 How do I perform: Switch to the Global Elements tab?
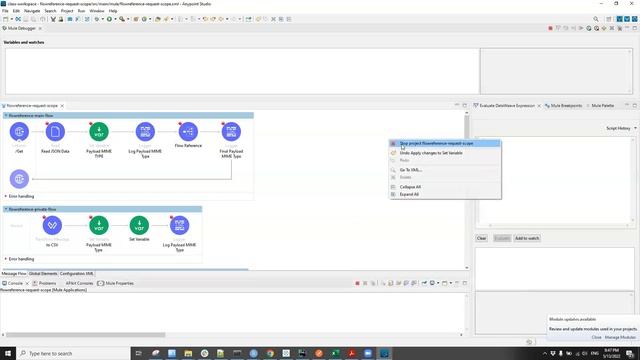tap(43, 273)
